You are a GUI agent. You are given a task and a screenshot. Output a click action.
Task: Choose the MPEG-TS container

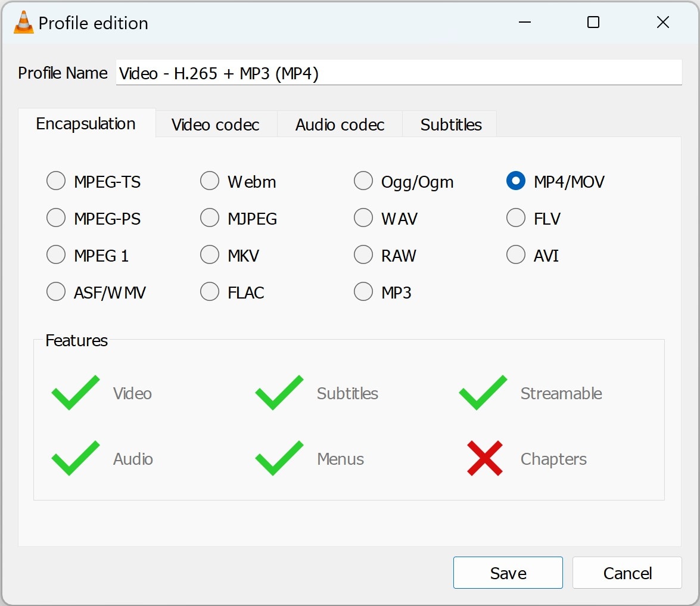tap(55, 181)
